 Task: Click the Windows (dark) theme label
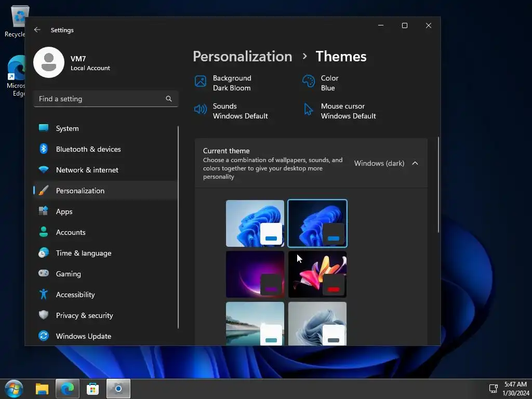point(379,163)
